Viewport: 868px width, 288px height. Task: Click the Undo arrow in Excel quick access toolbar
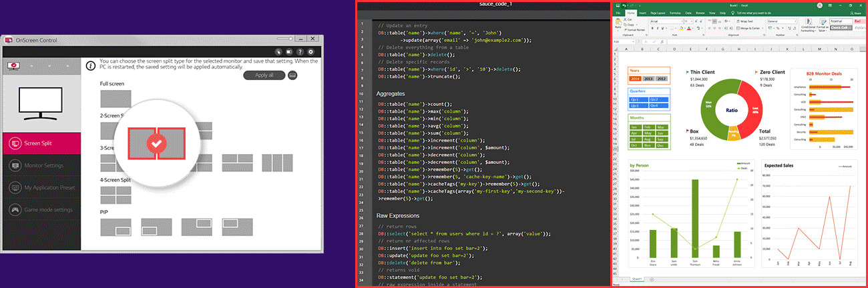[x=624, y=5]
